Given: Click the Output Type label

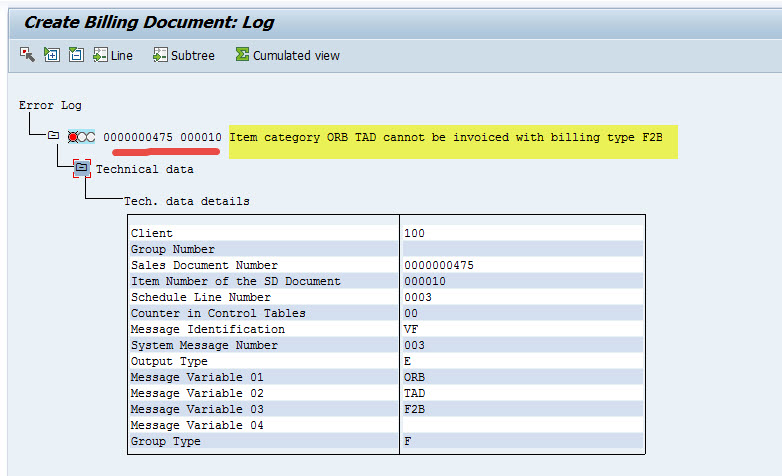Looking at the screenshot, I should coord(169,361).
